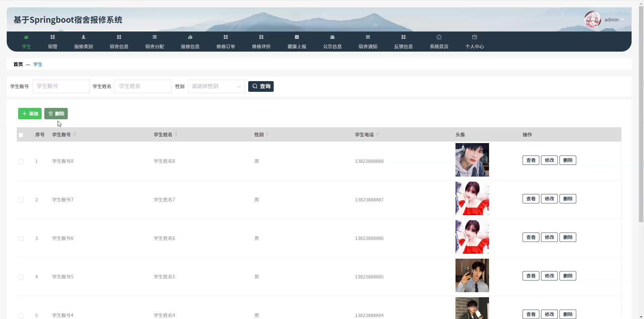This screenshot has height=319, width=644.
Task: Sort by 学生账号 column arrows
Action: coord(75,134)
